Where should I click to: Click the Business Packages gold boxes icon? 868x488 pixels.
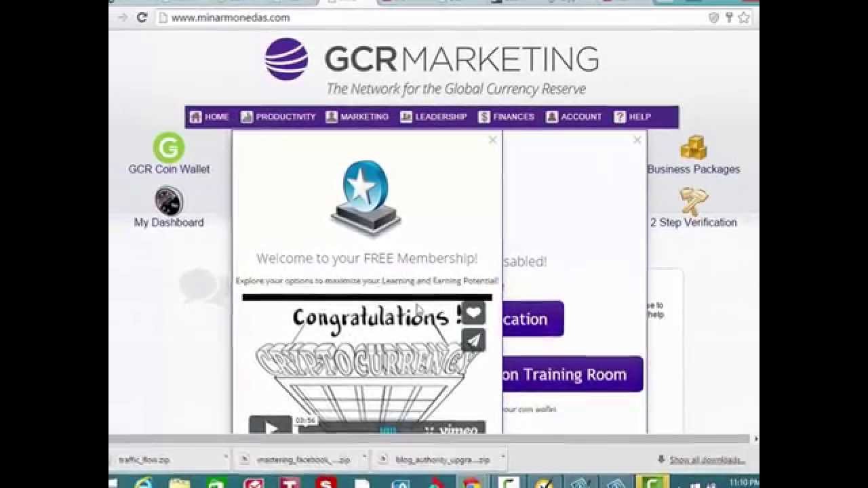point(693,147)
